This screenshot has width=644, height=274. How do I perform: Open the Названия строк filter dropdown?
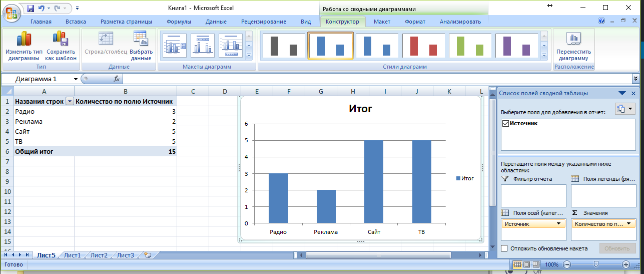pyautogui.click(x=70, y=101)
